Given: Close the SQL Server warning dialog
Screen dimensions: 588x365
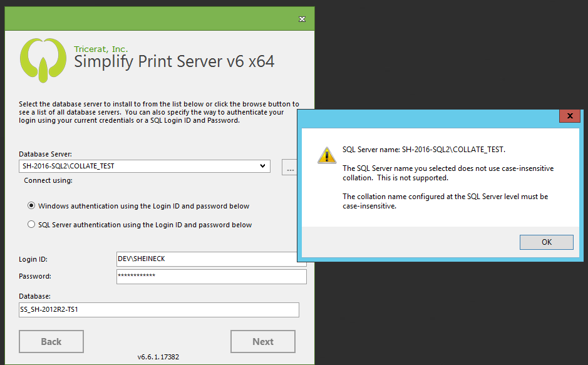Looking at the screenshot, I should click(x=569, y=116).
